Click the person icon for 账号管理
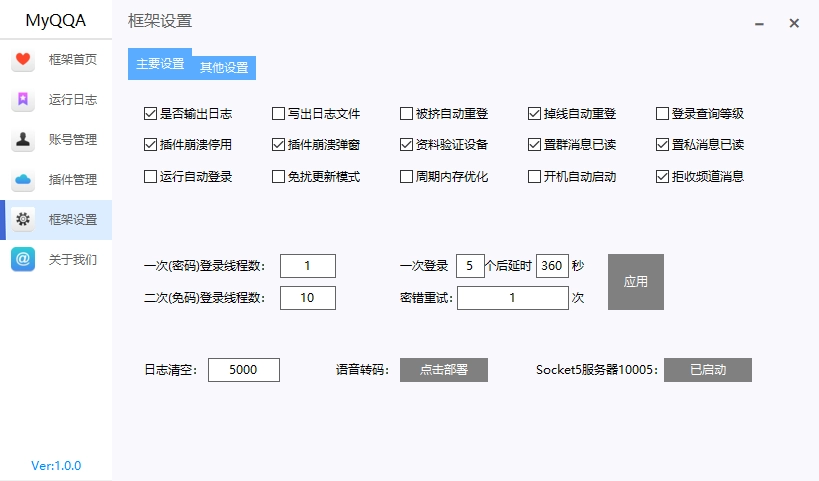Viewport: 819px width, 481px height. 24,140
